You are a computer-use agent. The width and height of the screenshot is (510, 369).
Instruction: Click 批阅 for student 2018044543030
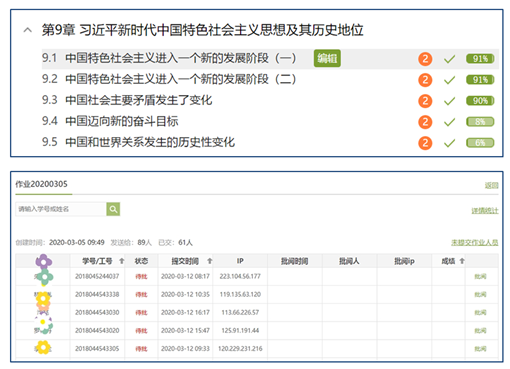coord(480,312)
